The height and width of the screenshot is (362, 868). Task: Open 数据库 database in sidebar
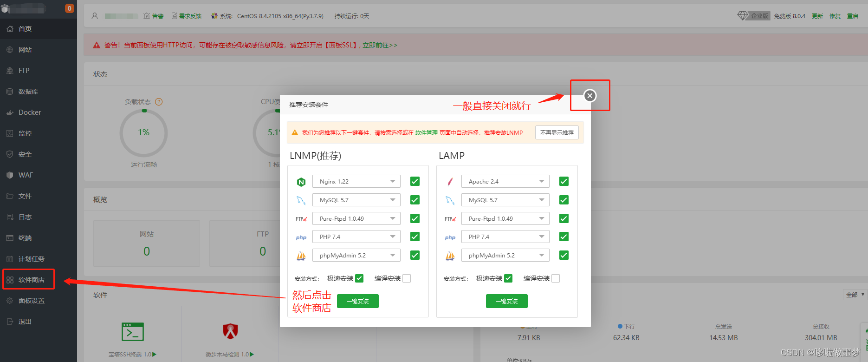(x=39, y=92)
